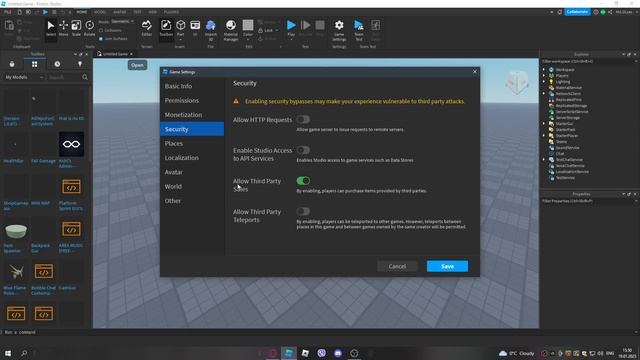Expand the Lighting node in Explorer
640x360 pixels.
(x=544, y=82)
